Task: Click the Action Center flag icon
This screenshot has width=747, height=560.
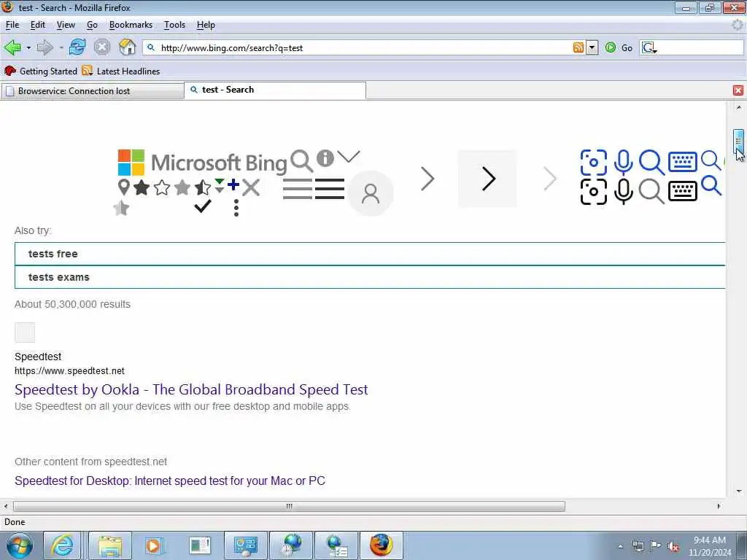Action: coord(656,546)
